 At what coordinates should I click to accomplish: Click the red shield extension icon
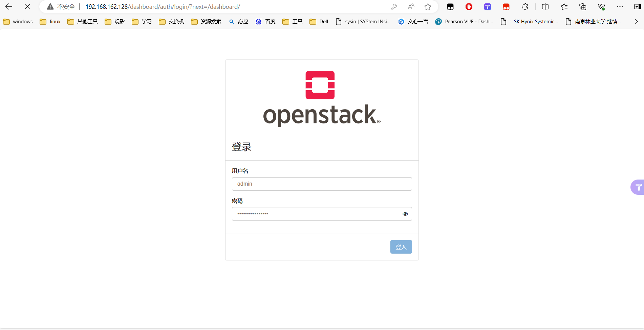pyautogui.click(x=469, y=7)
